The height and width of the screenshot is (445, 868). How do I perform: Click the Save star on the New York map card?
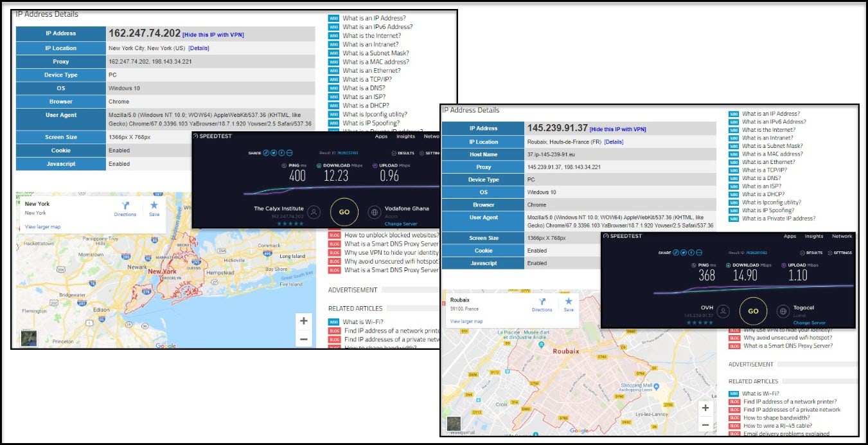coord(154,205)
